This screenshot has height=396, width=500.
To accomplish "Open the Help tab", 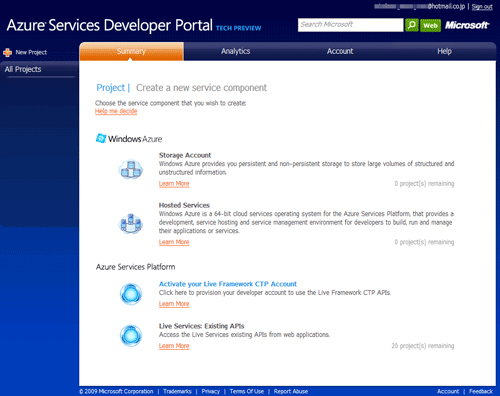I will [444, 51].
